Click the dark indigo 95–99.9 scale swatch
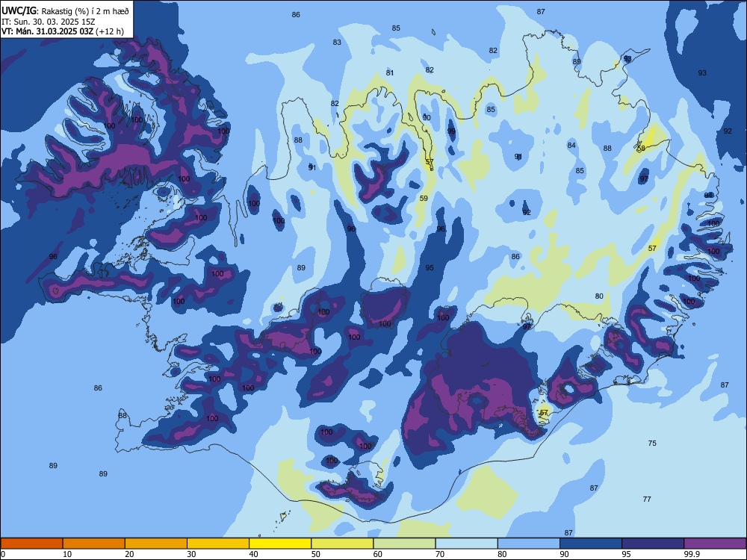The height and width of the screenshot is (560, 747). tap(653, 544)
